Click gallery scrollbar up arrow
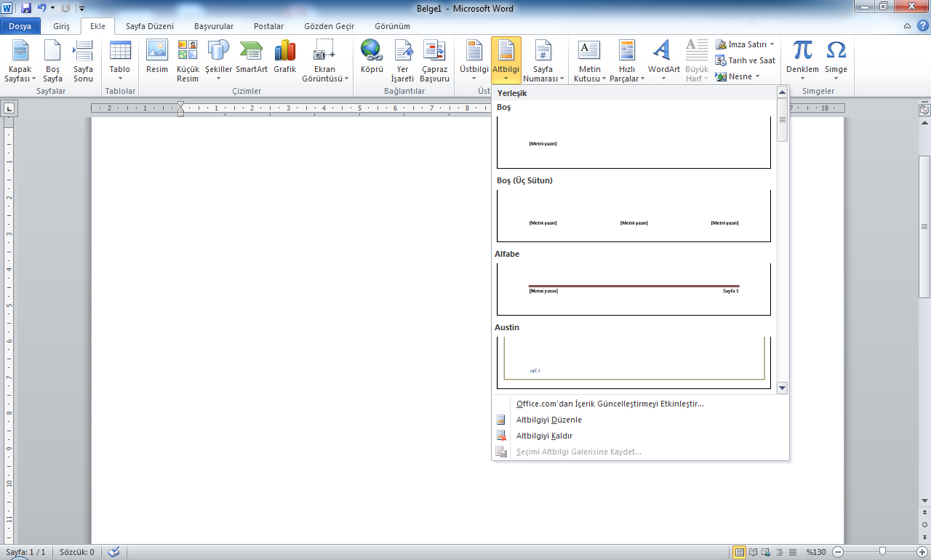 (783, 92)
